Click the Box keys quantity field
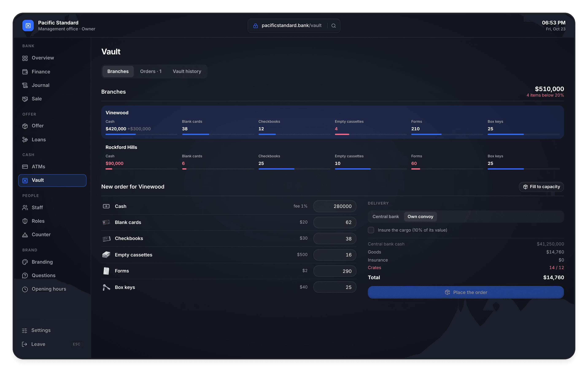Image resolution: width=588 pixels, height=372 pixels. point(334,287)
